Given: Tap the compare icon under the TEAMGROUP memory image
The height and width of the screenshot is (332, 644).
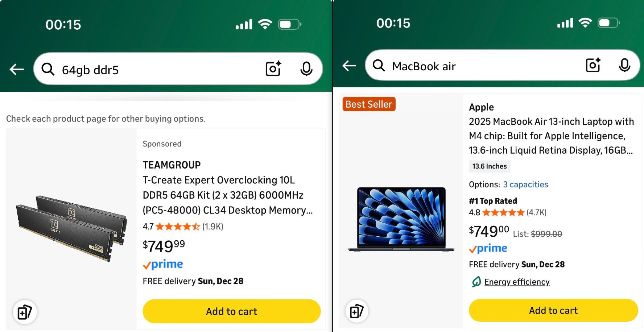Looking at the screenshot, I should pyautogui.click(x=25, y=312).
